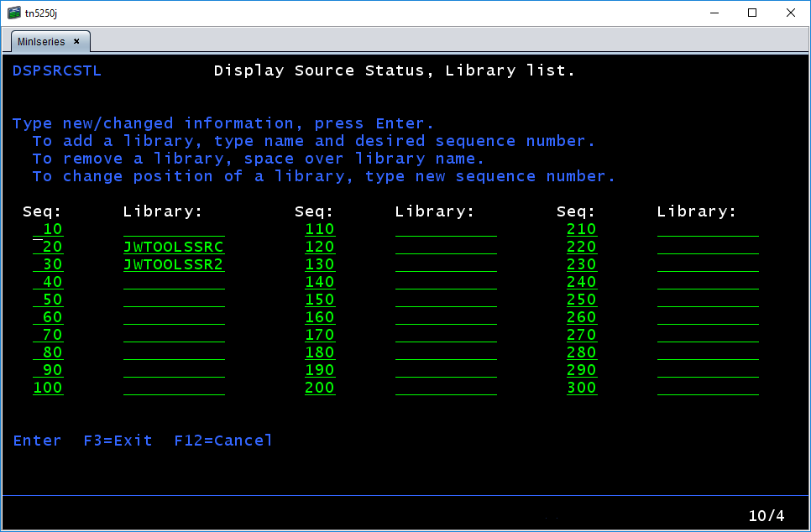Click the sequence field containing 210
This screenshot has height=532, width=811.
click(x=582, y=229)
